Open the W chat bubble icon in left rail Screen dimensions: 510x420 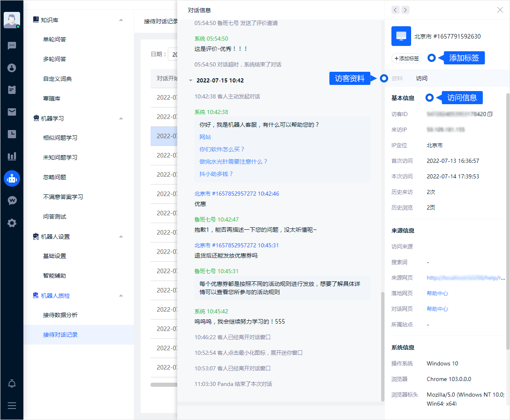[x=12, y=201]
